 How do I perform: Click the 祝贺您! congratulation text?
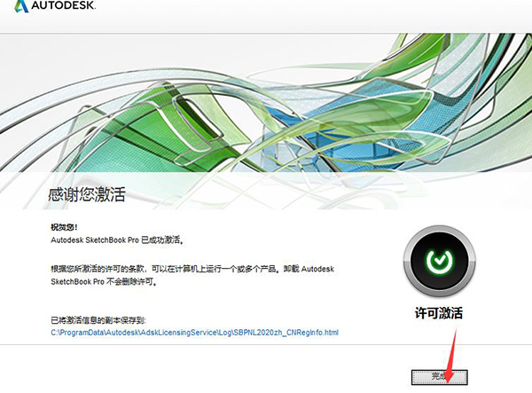click(64, 227)
